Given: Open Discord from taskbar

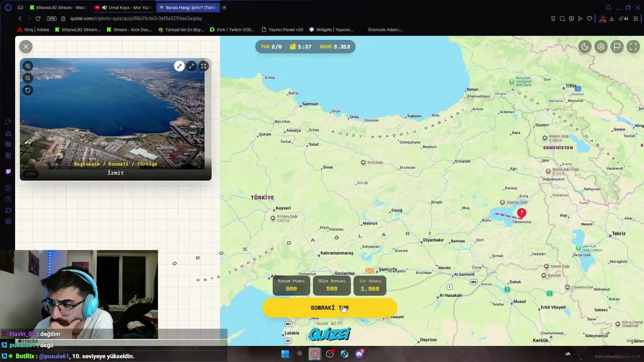Looking at the screenshot, I should (359, 354).
